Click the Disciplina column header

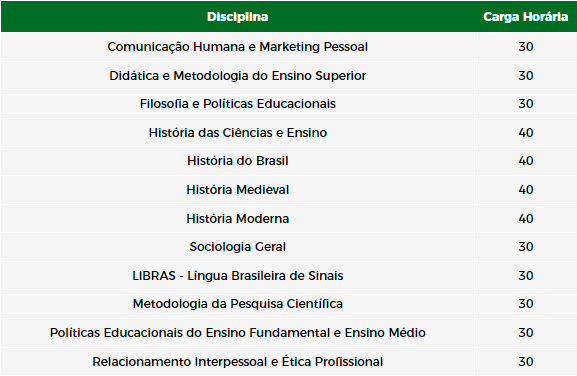click(x=237, y=17)
